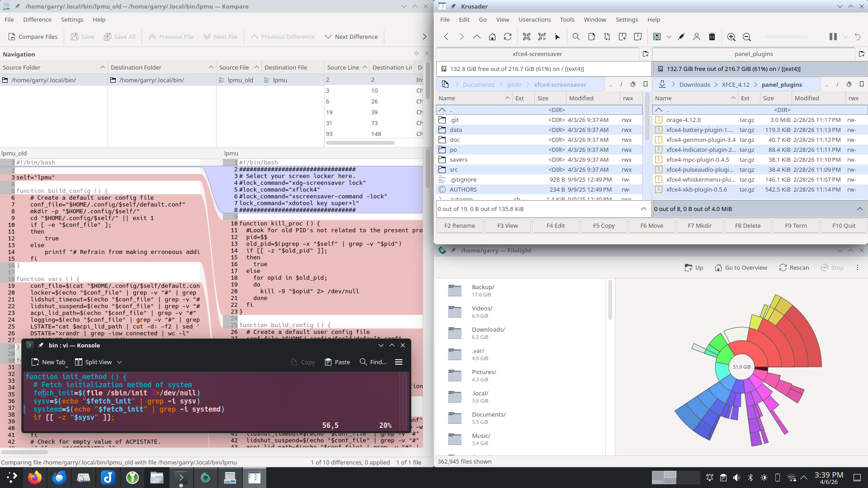This screenshot has height=488, width=868.
Task: Click Rescan in Filelight toolbar
Action: [x=794, y=267]
